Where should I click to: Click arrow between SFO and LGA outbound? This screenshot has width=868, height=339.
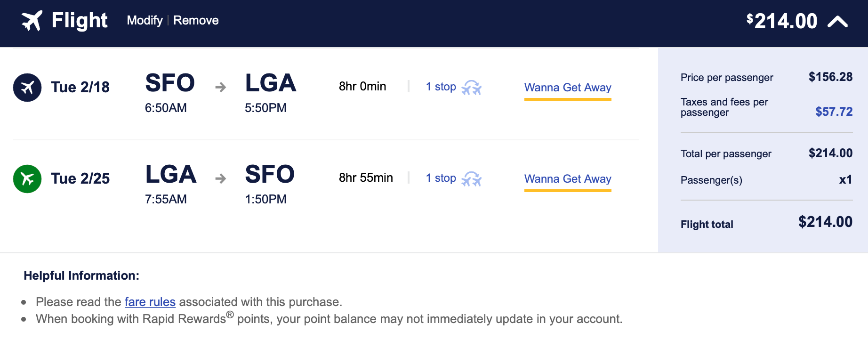220,87
